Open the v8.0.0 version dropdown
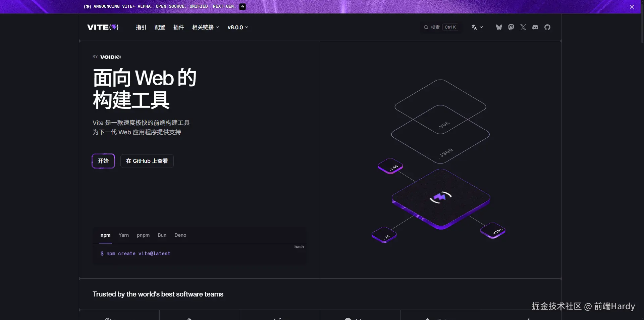Viewport: 644px width, 320px height. tap(238, 27)
